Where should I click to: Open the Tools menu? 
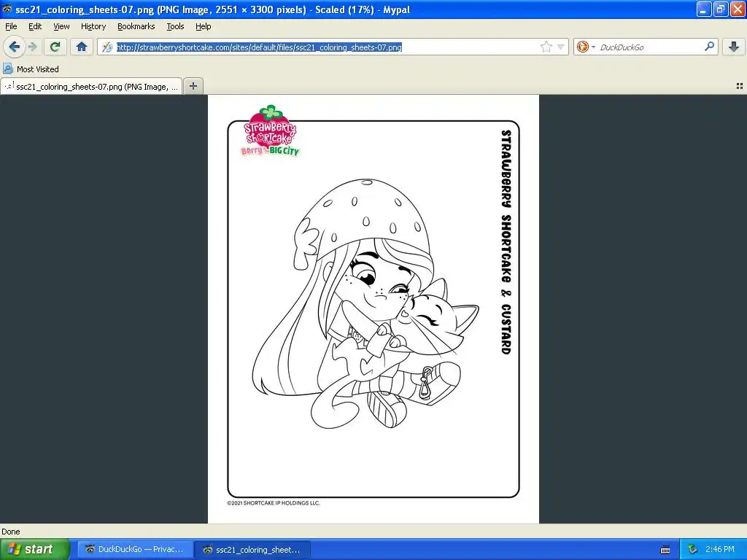click(x=175, y=26)
